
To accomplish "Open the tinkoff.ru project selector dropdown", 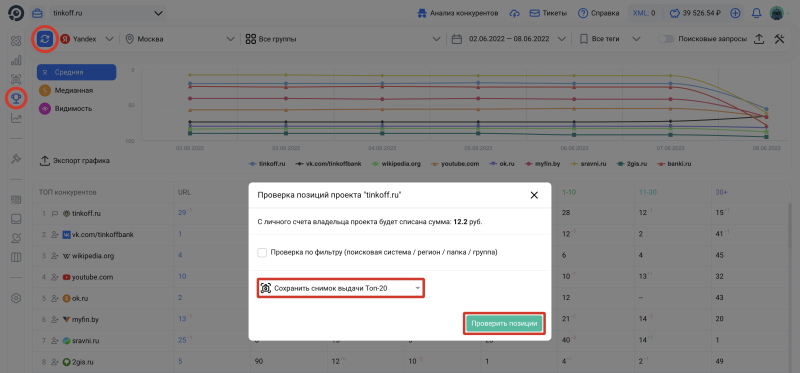I will 108,13.
